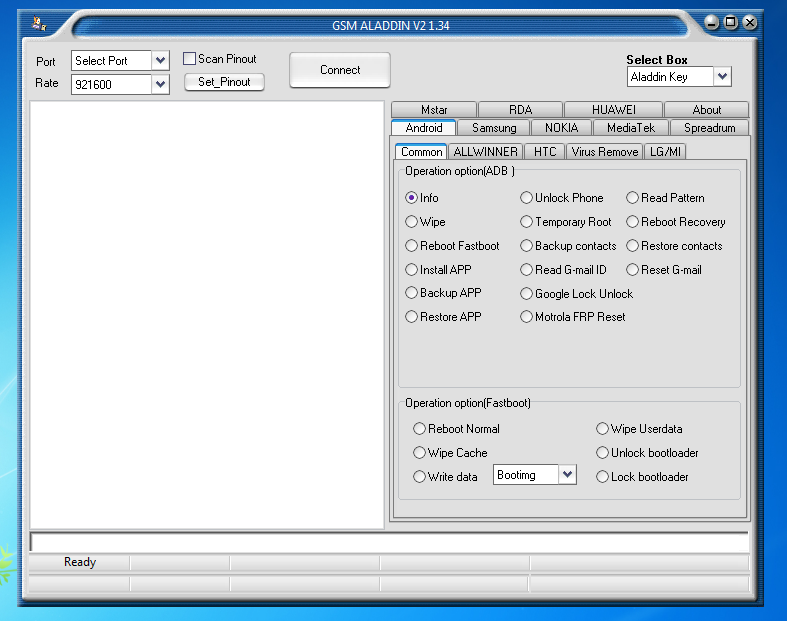Click the Connect button

point(340,70)
